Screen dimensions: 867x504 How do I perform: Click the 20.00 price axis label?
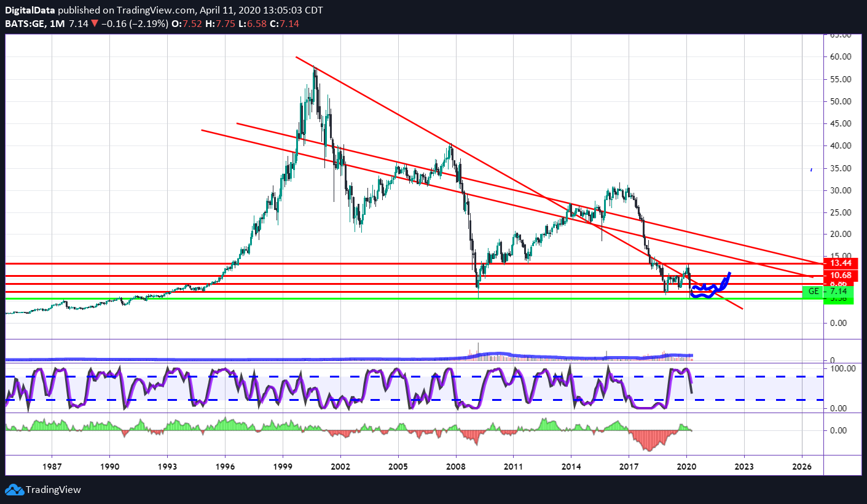click(x=841, y=235)
